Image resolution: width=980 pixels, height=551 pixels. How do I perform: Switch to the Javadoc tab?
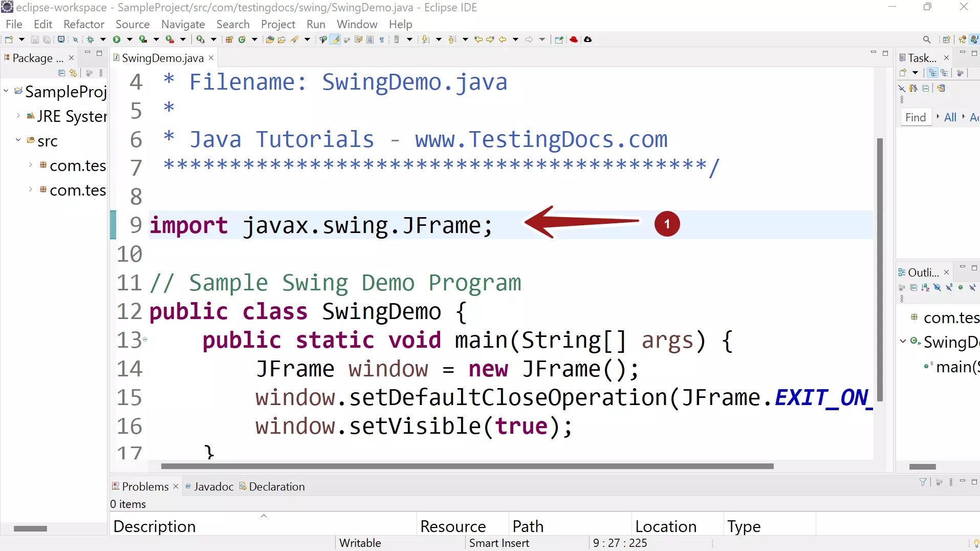[x=209, y=486]
